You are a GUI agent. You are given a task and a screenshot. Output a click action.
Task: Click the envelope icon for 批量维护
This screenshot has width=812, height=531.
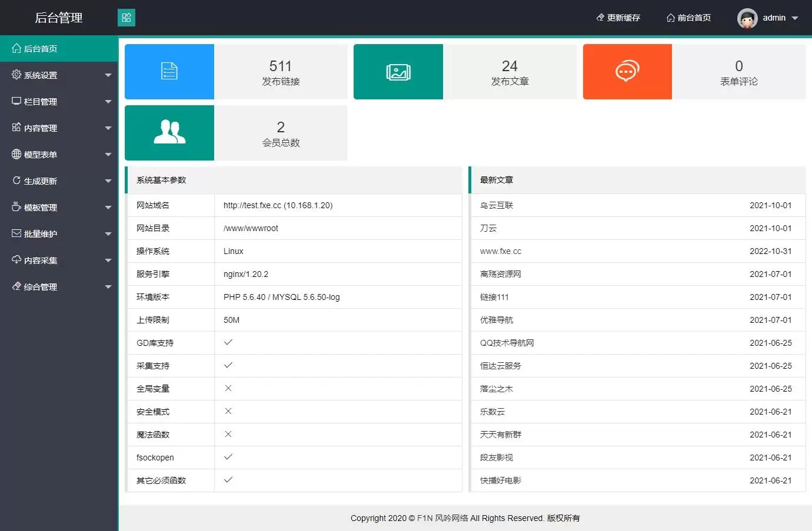click(16, 233)
